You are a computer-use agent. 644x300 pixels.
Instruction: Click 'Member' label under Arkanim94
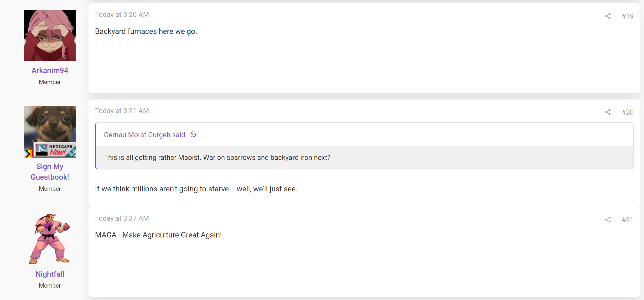pyautogui.click(x=50, y=82)
